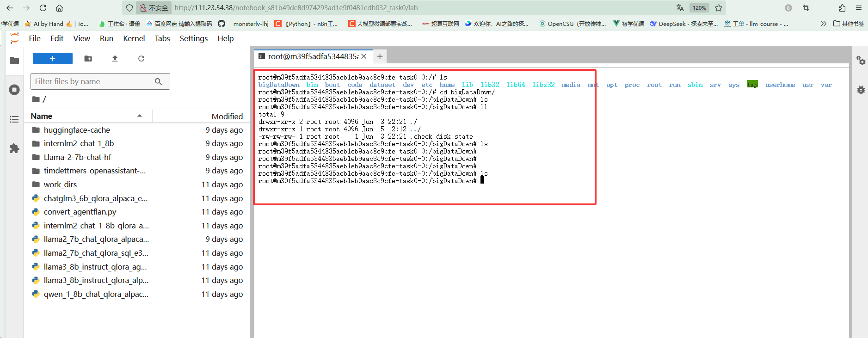The image size is (868, 338).
Task: Sort files by Modified column
Action: click(x=227, y=117)
